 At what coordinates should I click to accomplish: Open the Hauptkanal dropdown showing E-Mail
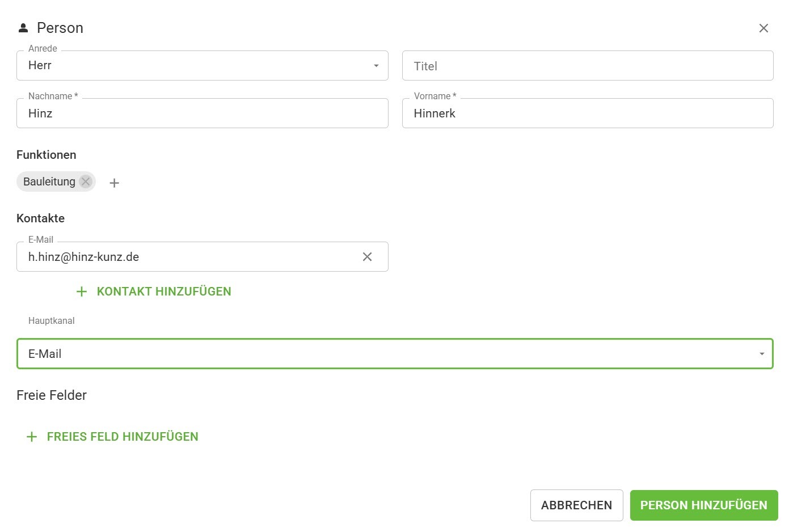(x=386, y=354)
